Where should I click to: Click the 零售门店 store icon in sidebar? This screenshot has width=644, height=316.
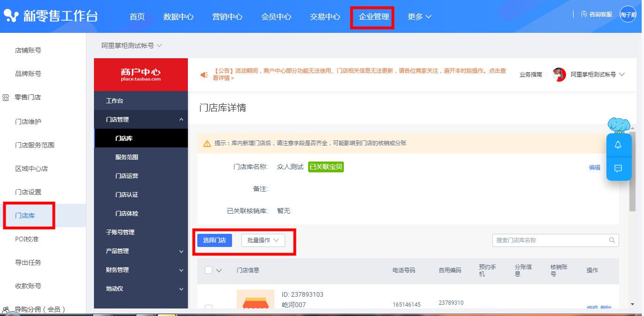pos(6,98)
